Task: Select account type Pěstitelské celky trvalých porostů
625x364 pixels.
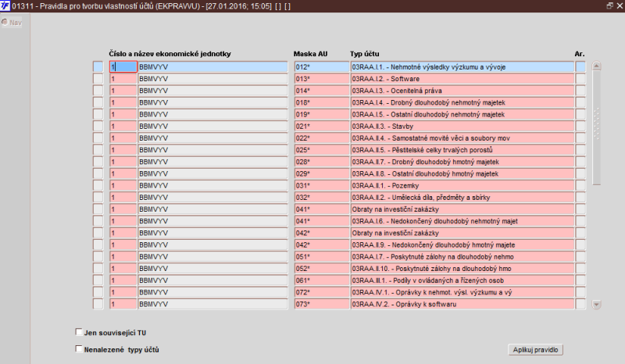Action: (x=462, y=150)
